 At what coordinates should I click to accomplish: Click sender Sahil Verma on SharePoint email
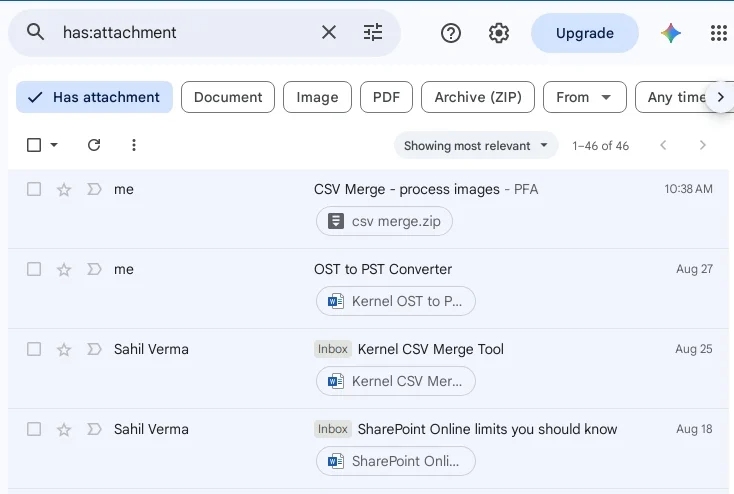[151, 429]
